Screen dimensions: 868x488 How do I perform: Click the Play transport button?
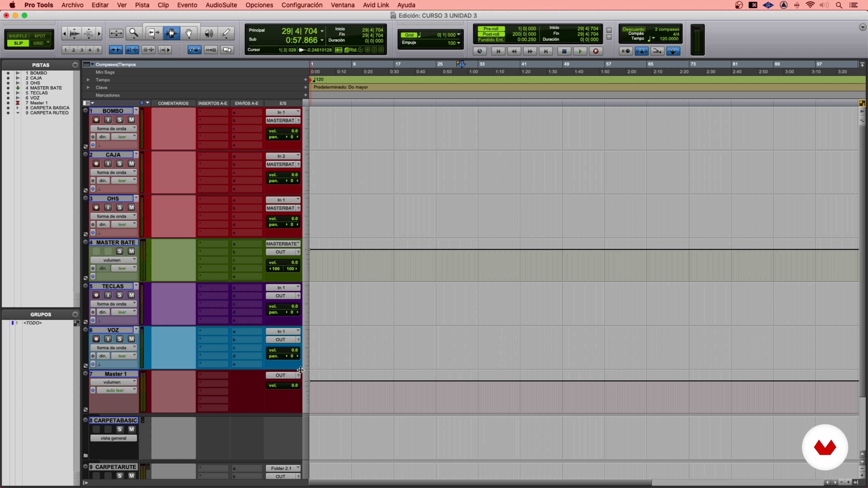[x=580, y=51]
